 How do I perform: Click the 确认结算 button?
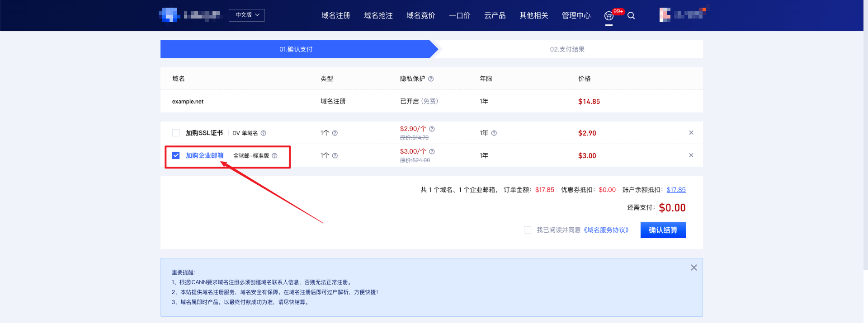pyautogui.click(x=663, y=230)
